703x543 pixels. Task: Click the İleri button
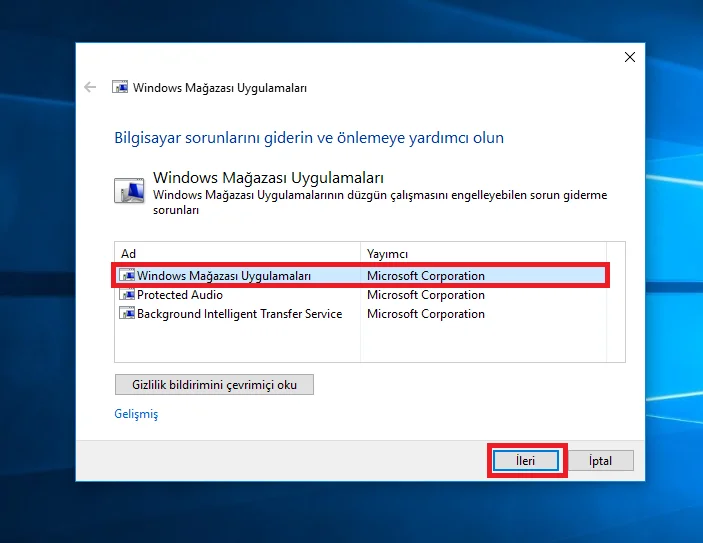point(525,460)
